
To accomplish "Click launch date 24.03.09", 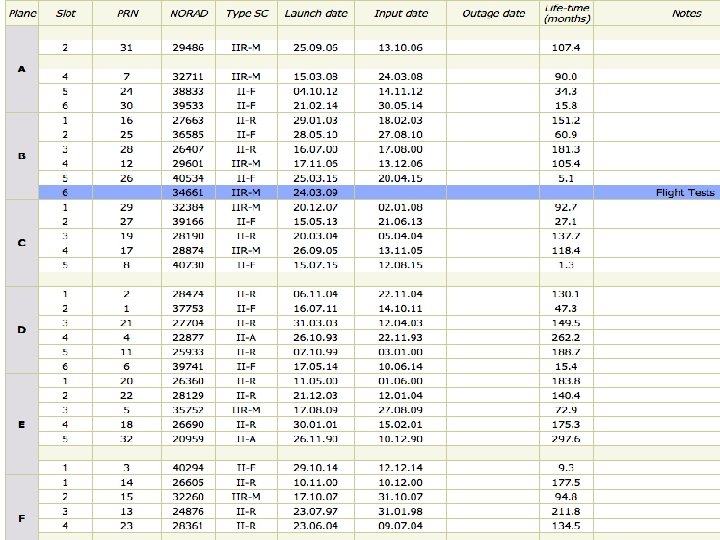I will pos(315,192).
